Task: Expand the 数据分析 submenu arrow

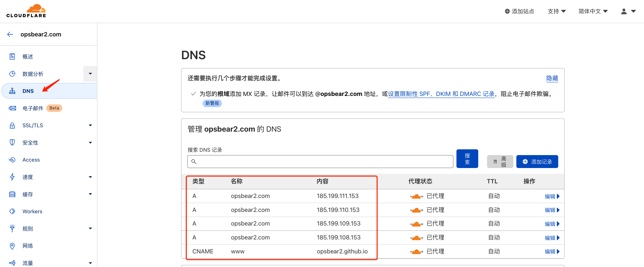Action: tap(90, 74)
